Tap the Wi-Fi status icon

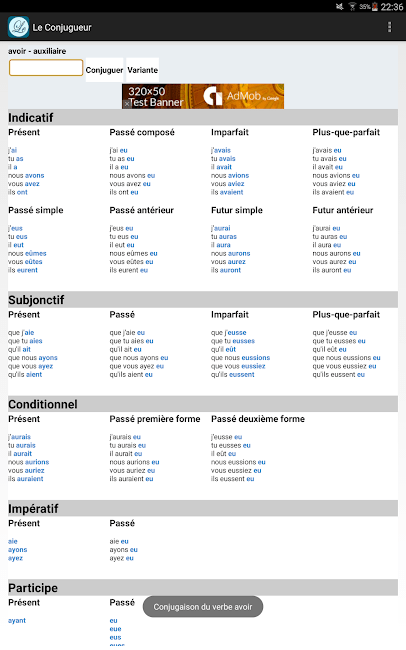353,7
